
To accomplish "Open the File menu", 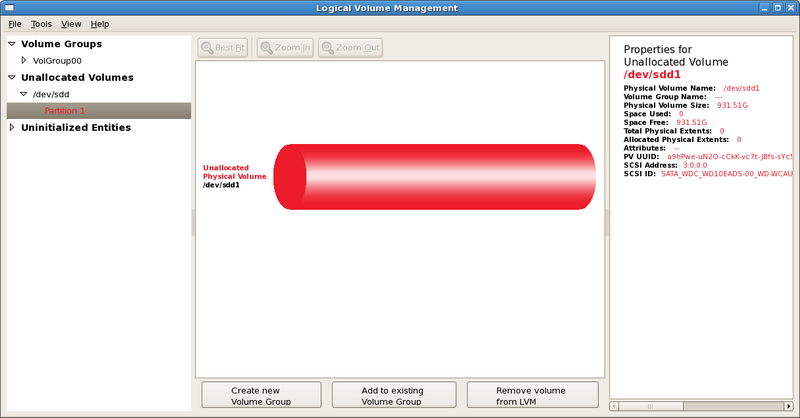I will [14, 23].
